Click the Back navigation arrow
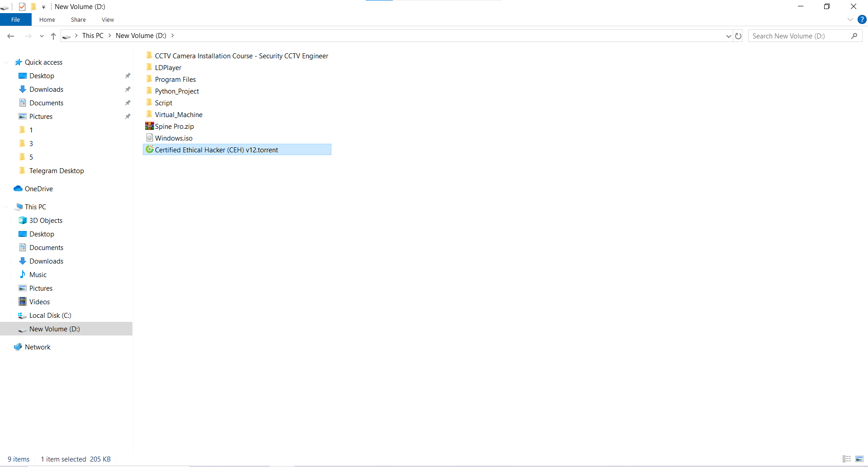Viewport: 868px width, 467px height. click(11, 36)
